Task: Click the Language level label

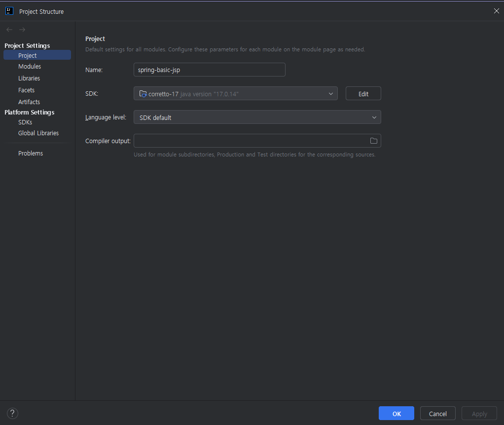Action: pyautogui.click(x=106, y=117)
